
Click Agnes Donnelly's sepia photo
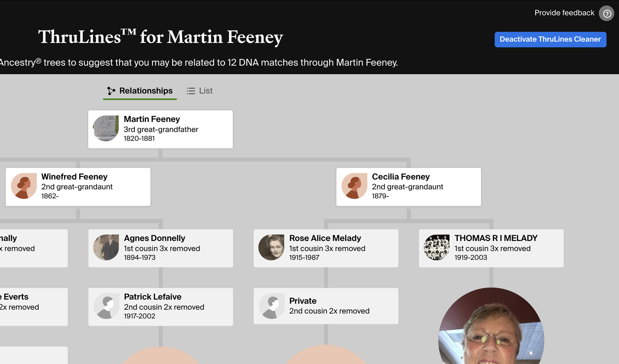click(x=106, y=248)
